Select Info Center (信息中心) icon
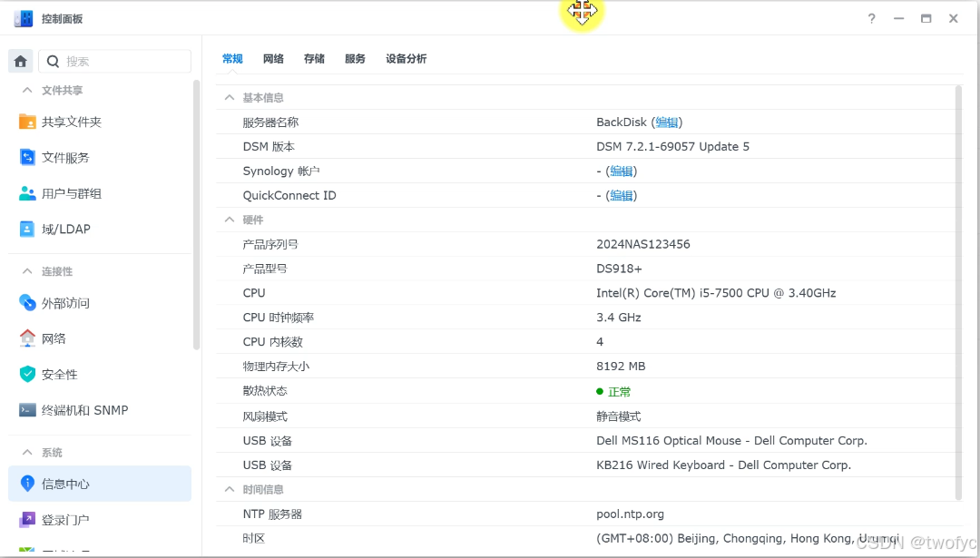This screenshot has width=980, height=558. point(27,483)
